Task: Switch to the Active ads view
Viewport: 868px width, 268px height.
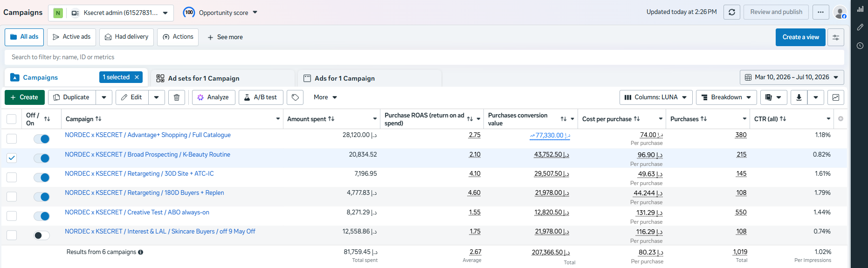Action: 71,37
